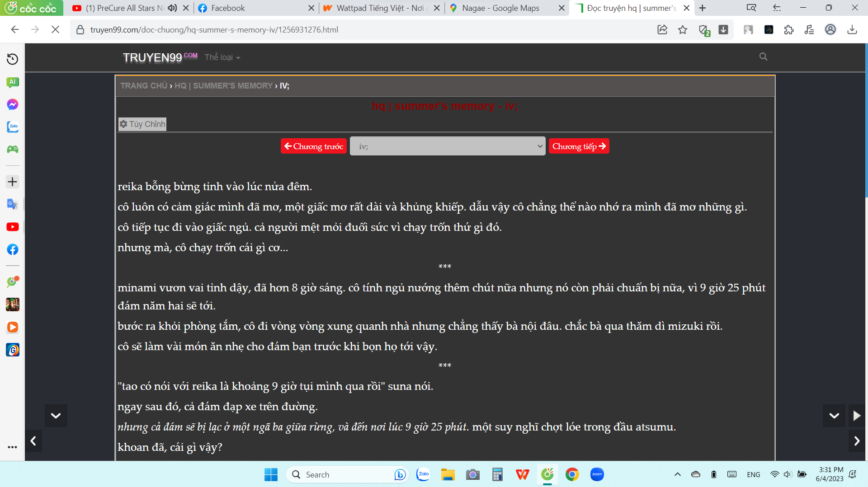Image resolution: width=868 pixels, height=487 pixels.
Task: Share this page via the share icon
Action: point(662,30)
